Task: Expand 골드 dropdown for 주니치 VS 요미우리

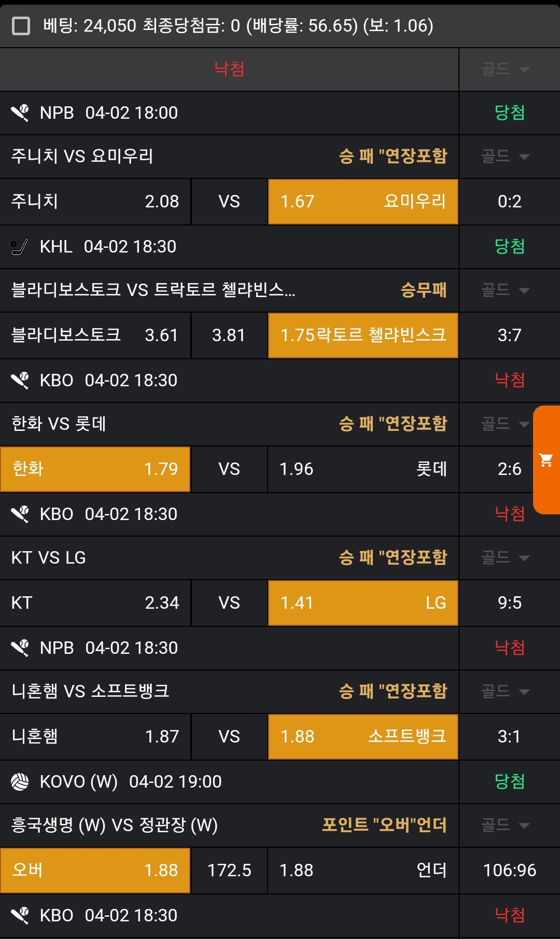Action: tap(506, 156)
